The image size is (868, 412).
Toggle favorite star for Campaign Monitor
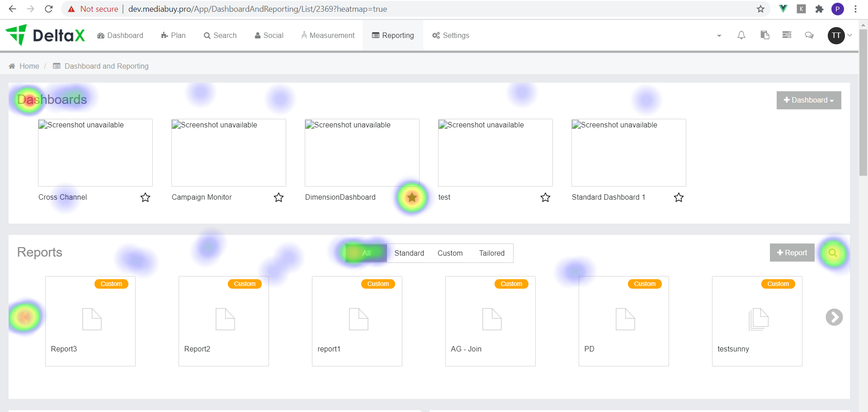278,197
